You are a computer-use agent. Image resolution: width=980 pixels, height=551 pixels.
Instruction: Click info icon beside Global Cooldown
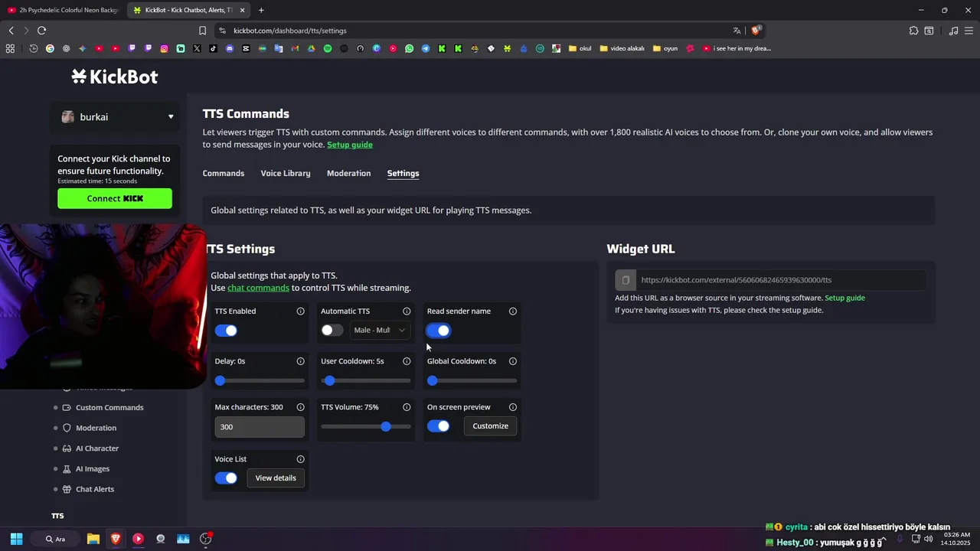pyautogui.click(x=513, y=361)
